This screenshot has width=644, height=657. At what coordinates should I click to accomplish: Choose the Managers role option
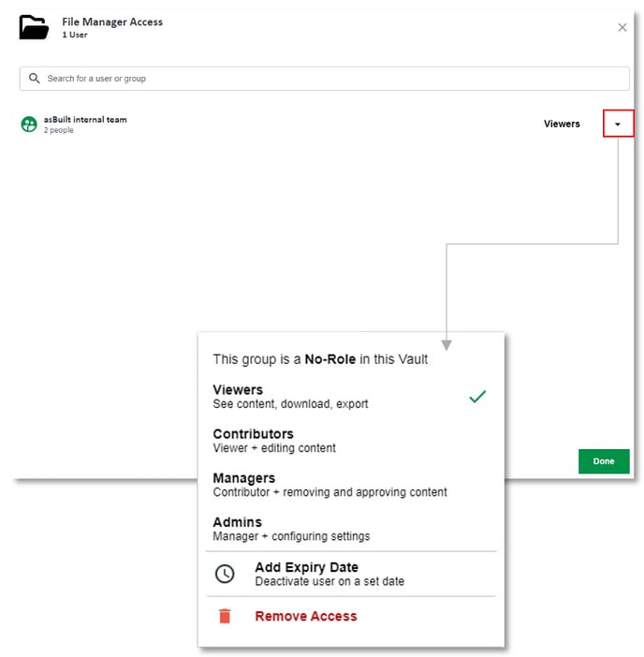350,485
